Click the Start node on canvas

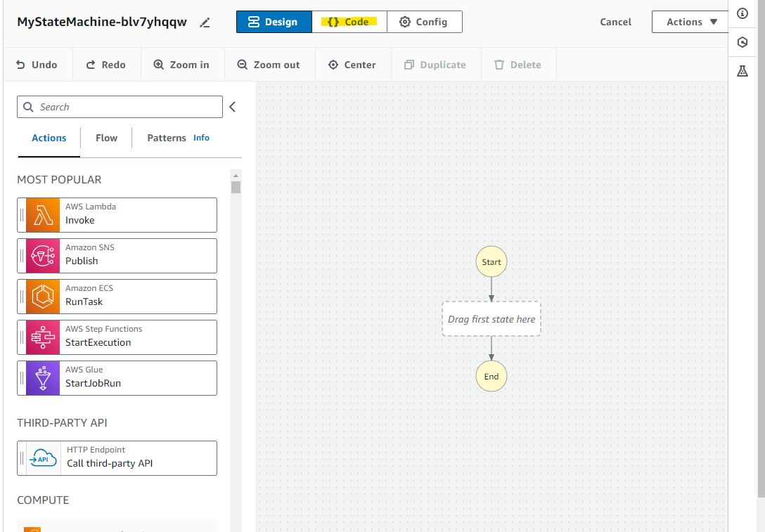491,262
